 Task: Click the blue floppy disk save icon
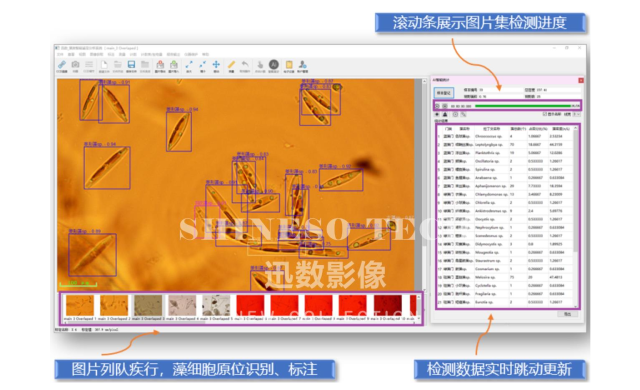(x=131, y=65)
